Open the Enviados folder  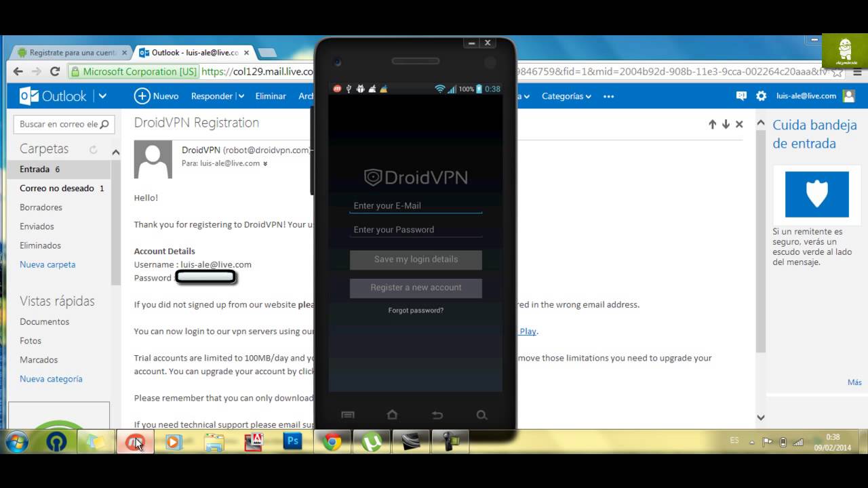tap(37, 226)
